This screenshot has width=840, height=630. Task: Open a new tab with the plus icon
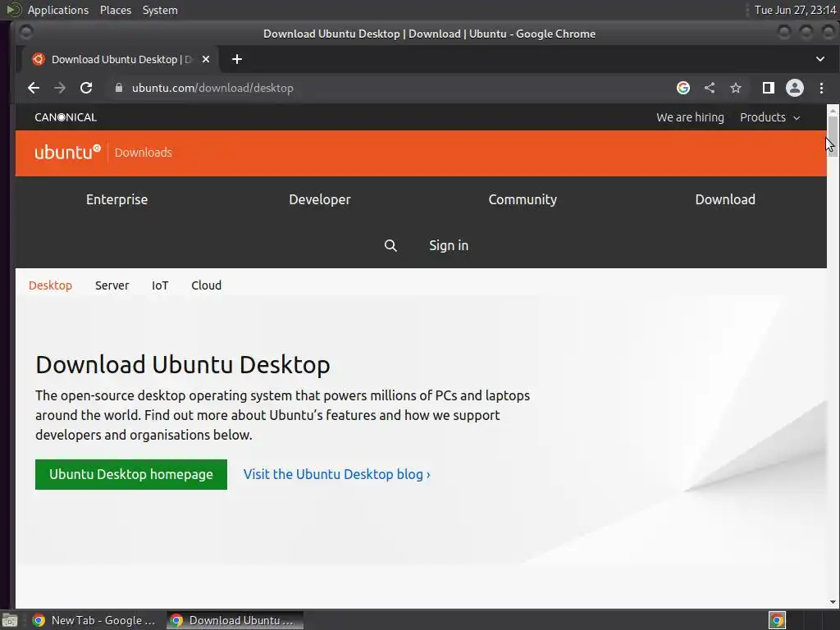(x=237, y=59)
